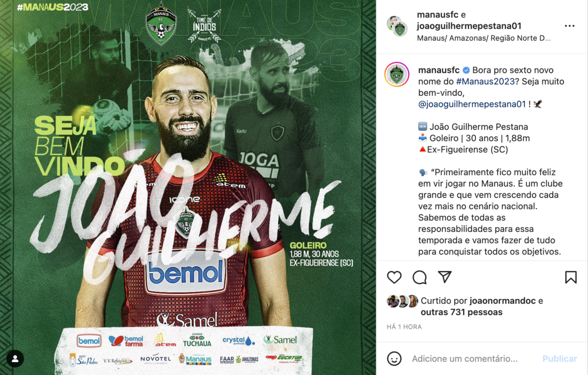Share the post with the paper plane icon
This screenshot has height=375, width=588.
click(x=444, y=277)
